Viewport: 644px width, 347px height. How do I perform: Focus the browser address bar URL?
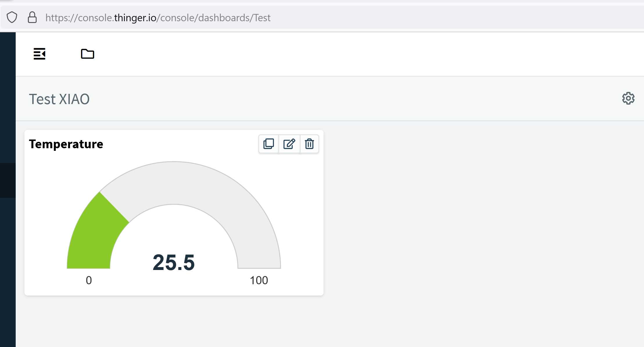point(158,18)
